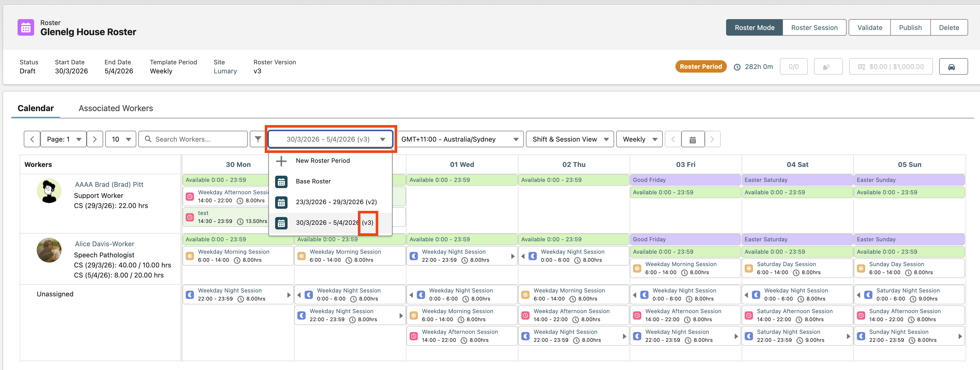Open the roster period version dropdown
The width and height of the screenshot is (980, 370).
coord(330,139)
